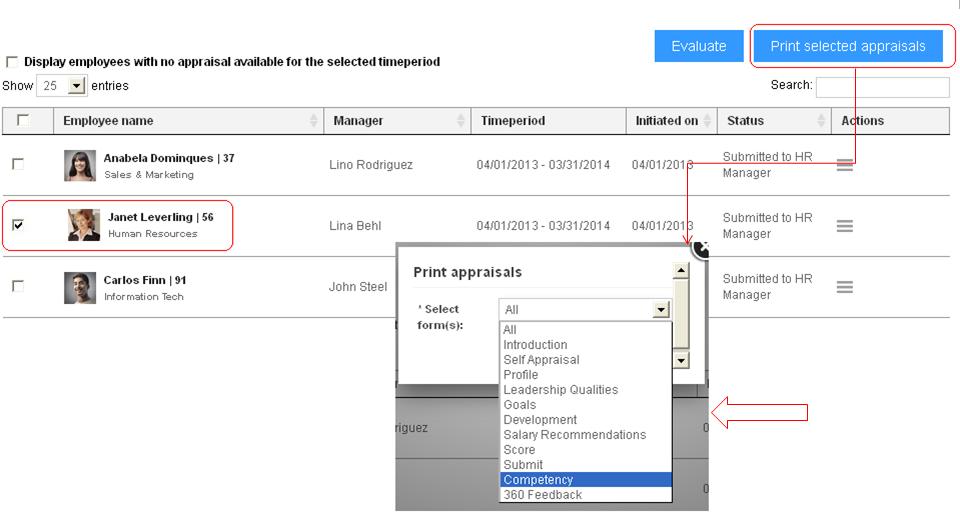The height and width of the screenshot is (516, 960).
Task: Click manager John Steel cell
Action: pos(358,286)
